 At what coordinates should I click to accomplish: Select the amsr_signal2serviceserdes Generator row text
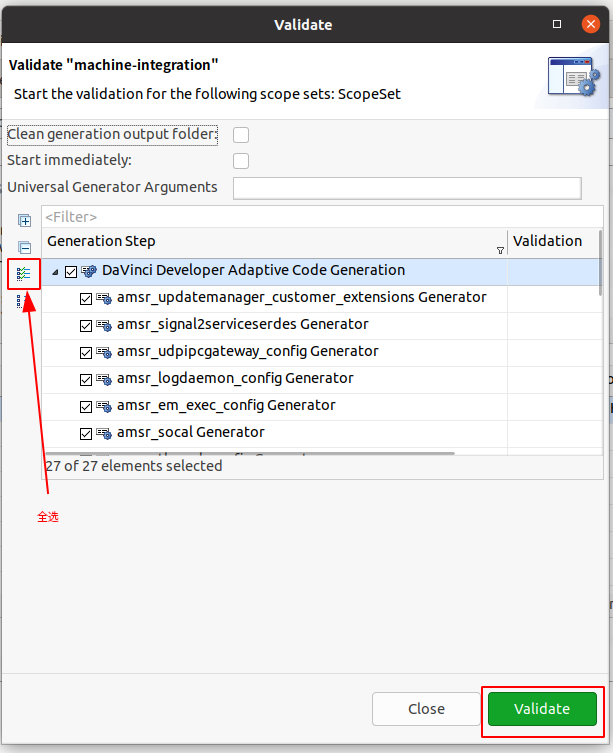(x=243, y=325)
